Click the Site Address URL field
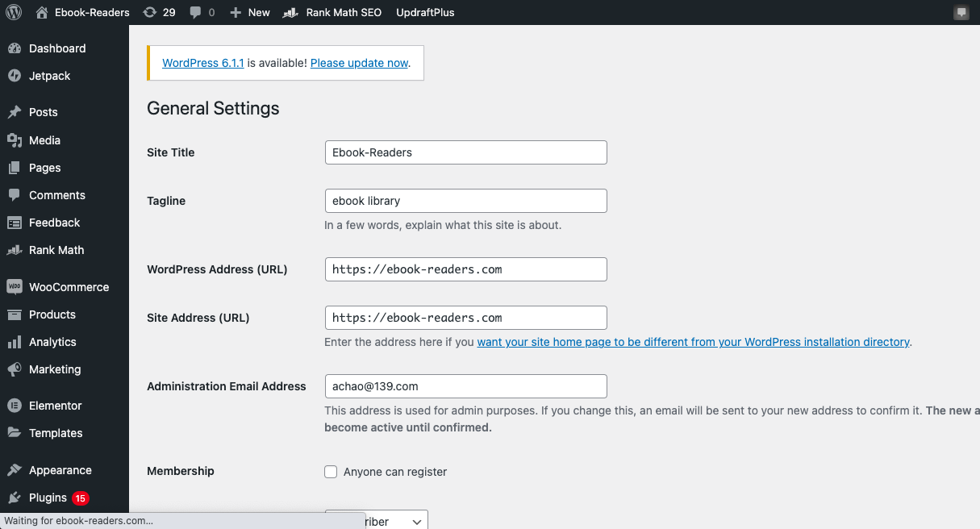This screenshot has width=980, height=529. point(465,318)
